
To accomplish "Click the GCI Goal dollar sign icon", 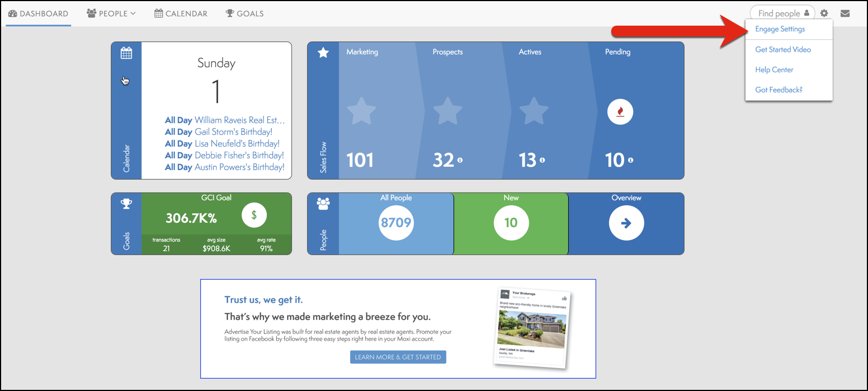I will pyautogui.click(x=254, y=215).
